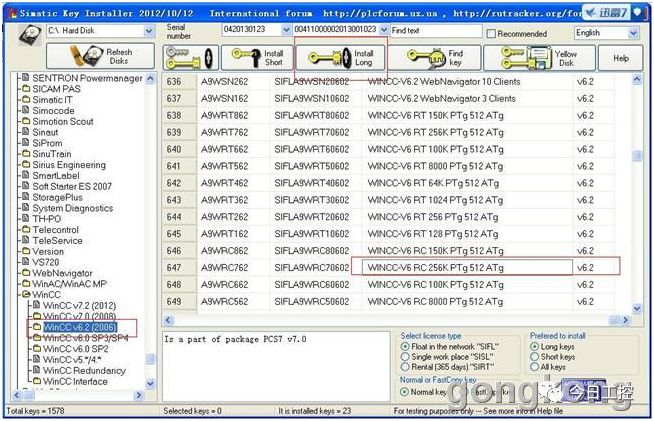Select Long keys preference
This screenshot has height=421, width=654.
point(534,346)
